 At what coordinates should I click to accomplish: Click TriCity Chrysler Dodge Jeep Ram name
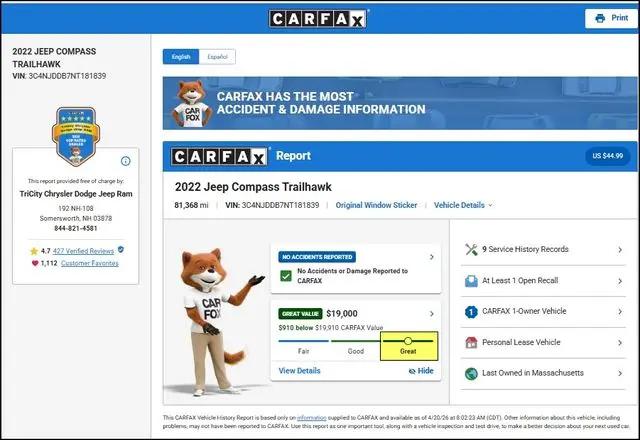pos(76,194)
